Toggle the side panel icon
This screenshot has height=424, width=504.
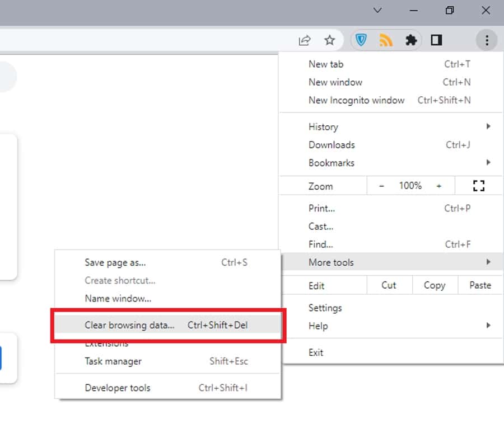[436, 40]
